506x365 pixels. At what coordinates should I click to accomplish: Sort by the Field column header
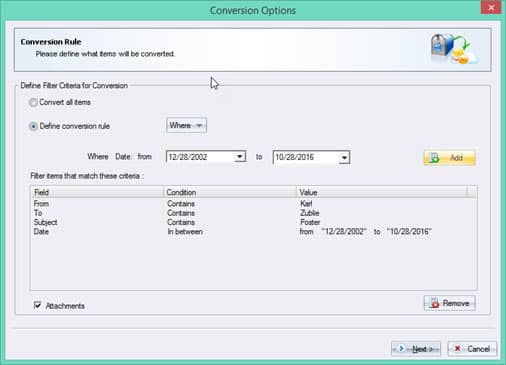click(x=97, y=192)
